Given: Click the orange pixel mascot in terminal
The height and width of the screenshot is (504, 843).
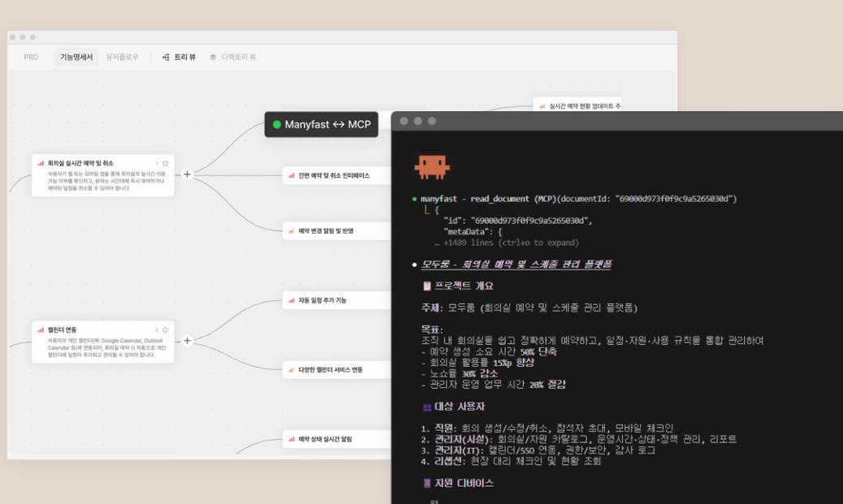Looking at the screenshot, I should click(432, 167).
